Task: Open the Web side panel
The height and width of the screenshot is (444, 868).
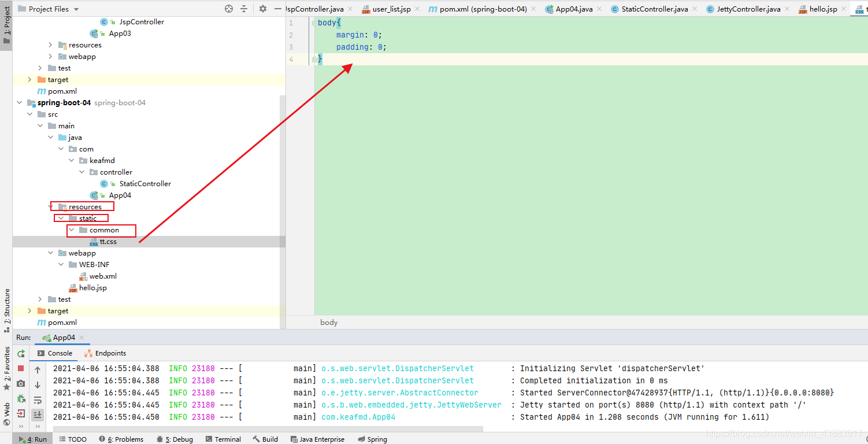Action: point(6,413)
